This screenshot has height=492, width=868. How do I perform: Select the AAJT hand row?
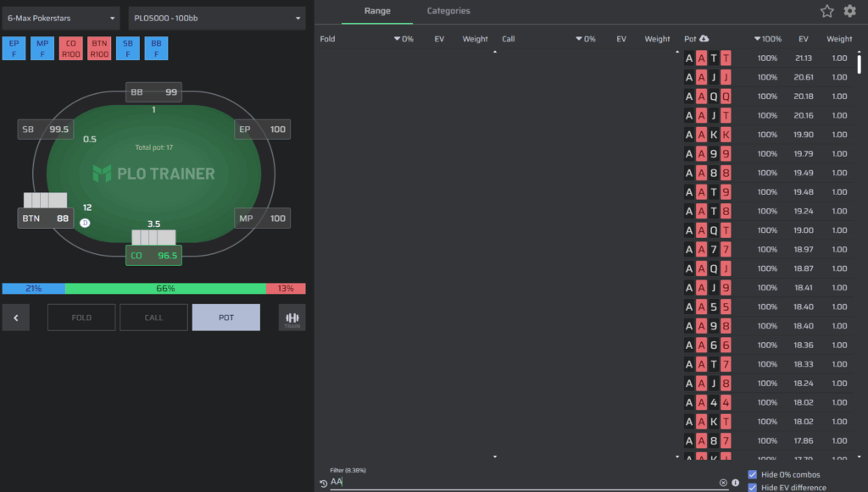click(x=768, y=115)
